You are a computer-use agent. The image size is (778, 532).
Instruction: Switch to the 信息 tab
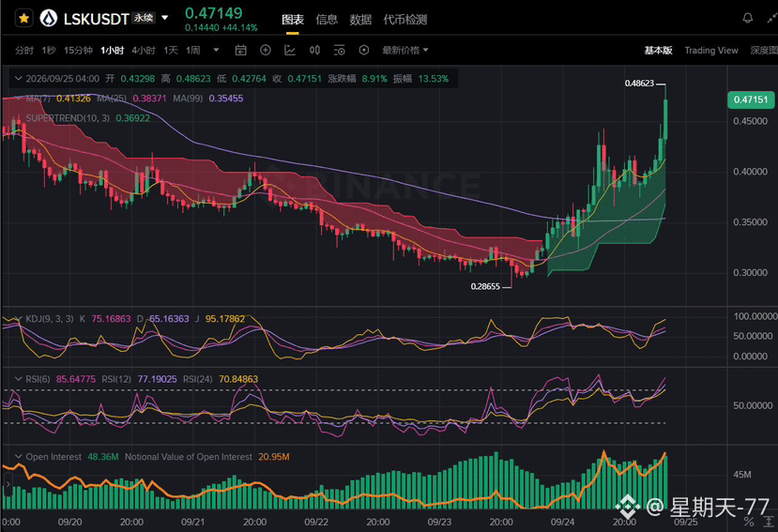coord(327,20)
